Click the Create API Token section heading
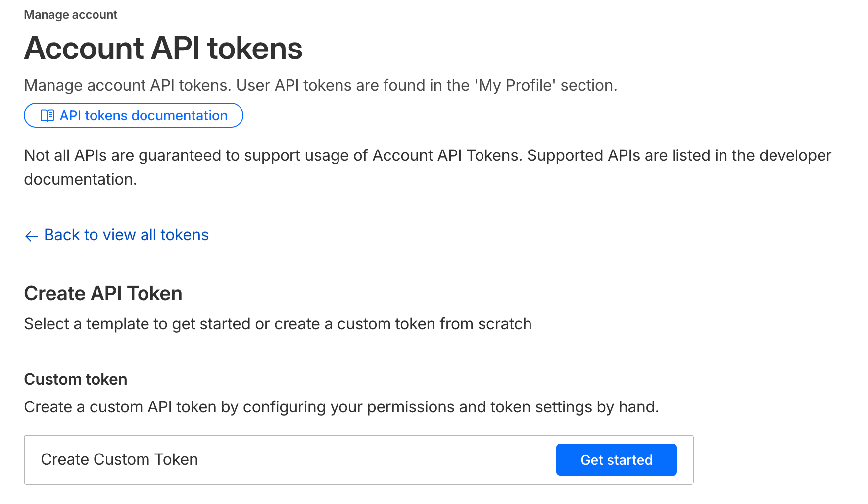 click(103, 293)
